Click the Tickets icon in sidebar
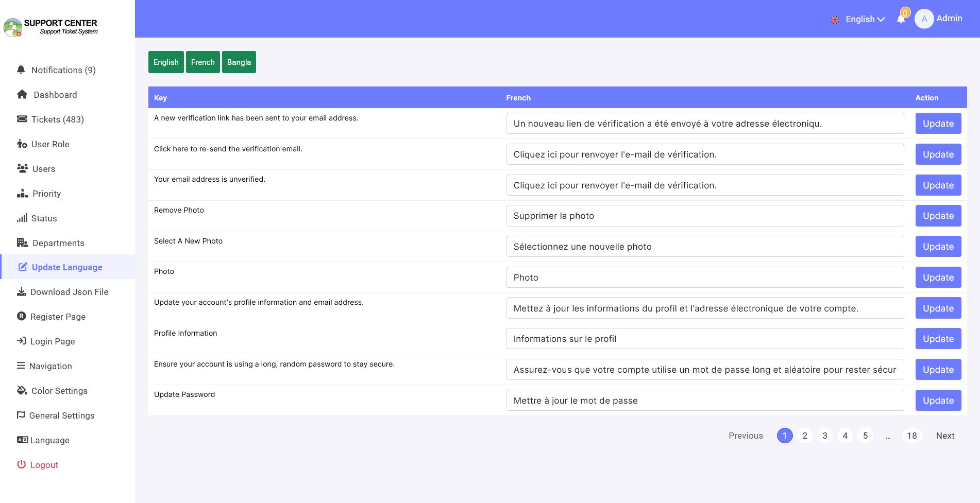 point(22,119)
